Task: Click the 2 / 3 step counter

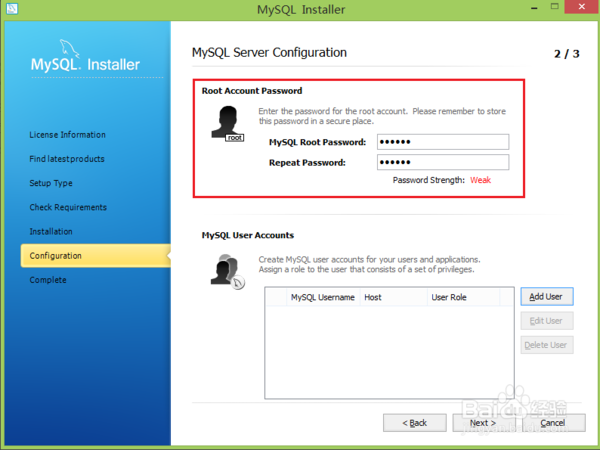Action: [x=566, y=54]
